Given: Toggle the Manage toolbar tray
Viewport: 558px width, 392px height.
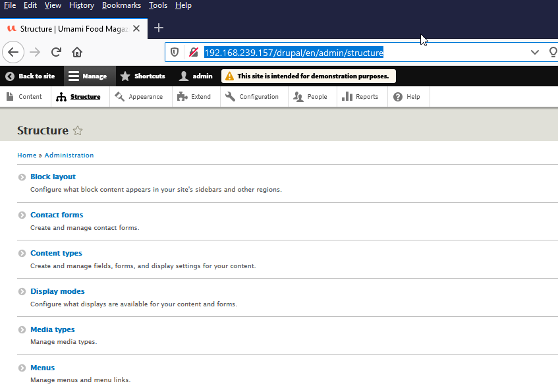Looking at the screenshot, I should (88, 76).
